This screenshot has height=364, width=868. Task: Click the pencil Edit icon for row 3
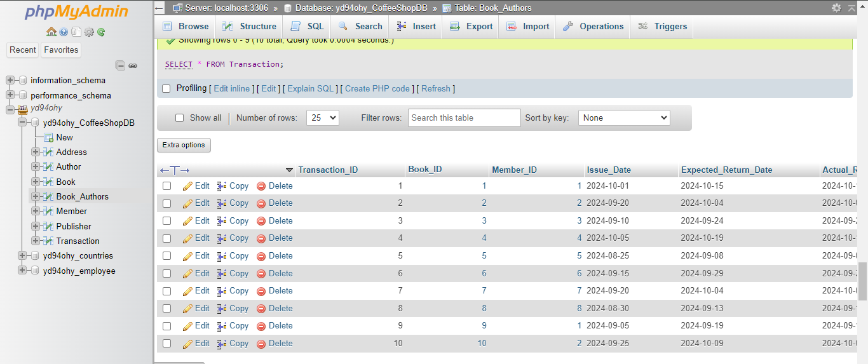coord(187,221)
